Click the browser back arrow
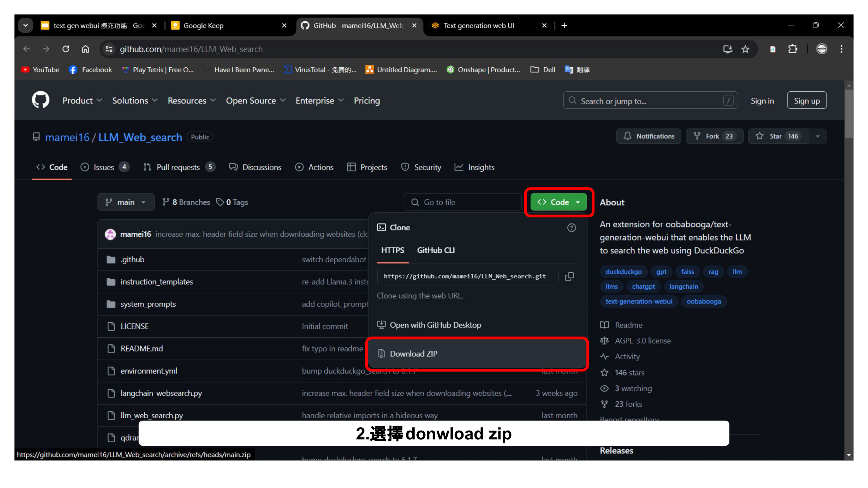 [27, 49]
